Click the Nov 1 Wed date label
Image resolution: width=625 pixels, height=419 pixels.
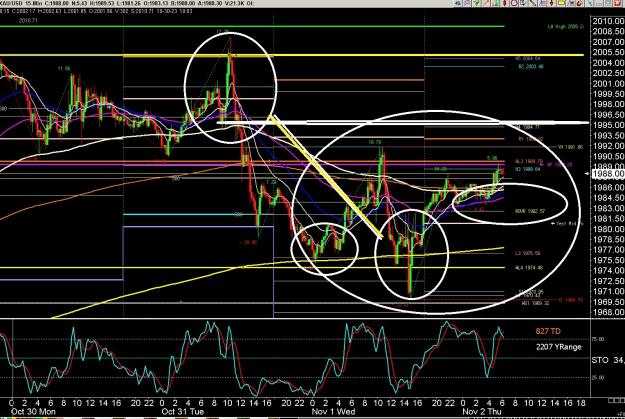tap(333, 411)
